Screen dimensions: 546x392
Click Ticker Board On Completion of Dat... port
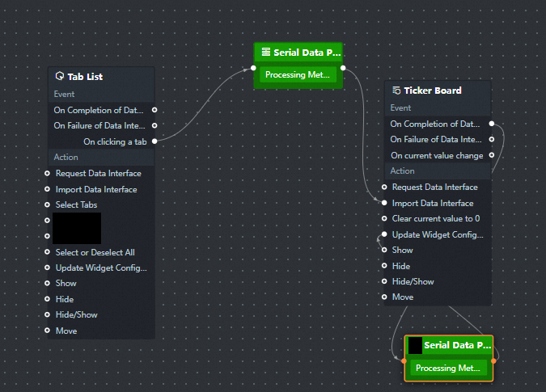coord(491,124)
